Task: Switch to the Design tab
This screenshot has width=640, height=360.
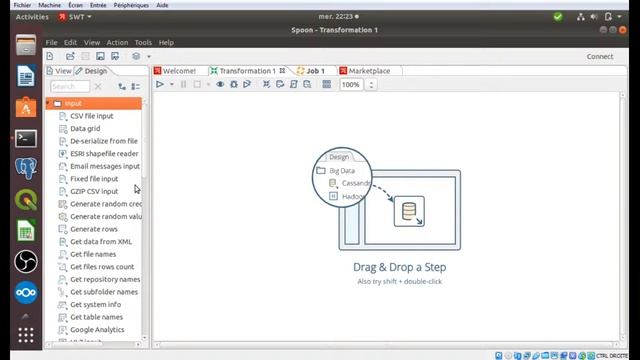Action: click(x=91, y=71)
